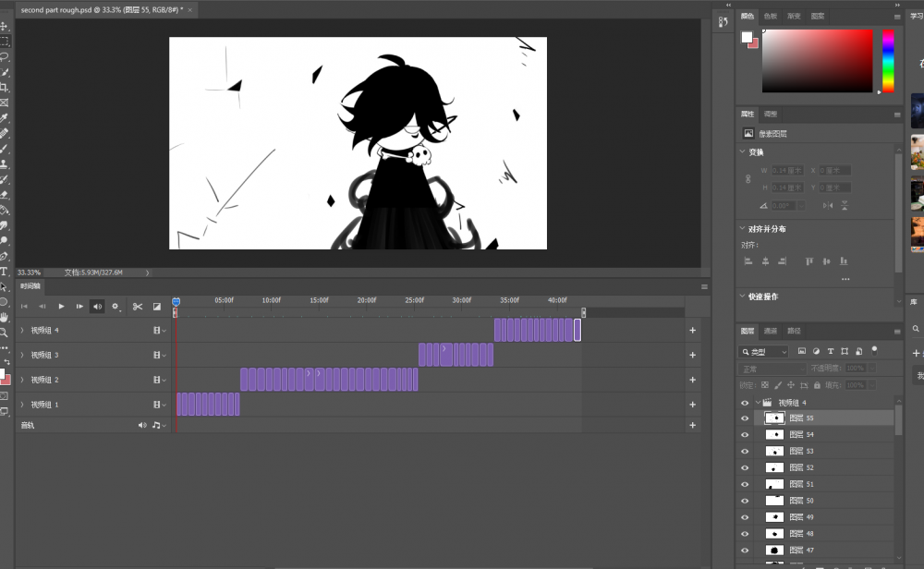924x569 pixels.
Task: Switch to the 色板 swatches tab
Action: pyautogui.click(x=771, y=17)
